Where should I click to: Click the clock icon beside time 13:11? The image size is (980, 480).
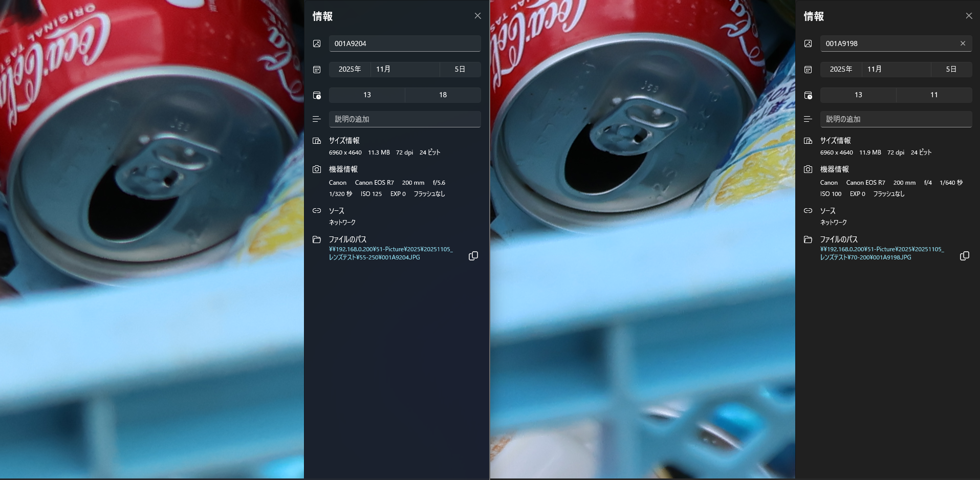tap(808, 95)
